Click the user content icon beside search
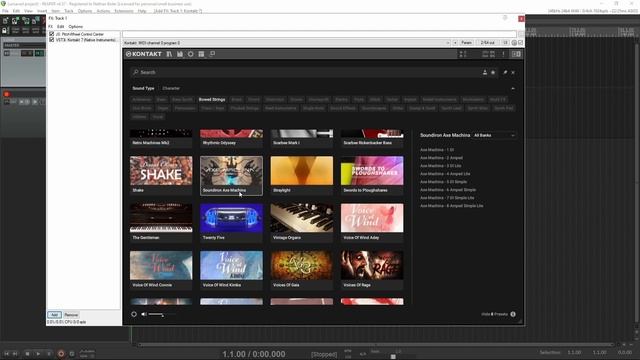This screenshot has height=360, width=640. point(485,72)
